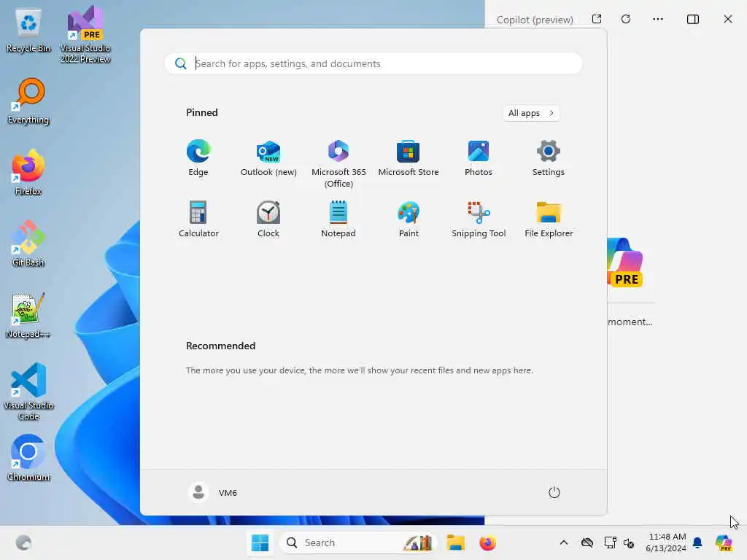
Task: Launch Notepad from Start menu
Action: coord(338,219)
